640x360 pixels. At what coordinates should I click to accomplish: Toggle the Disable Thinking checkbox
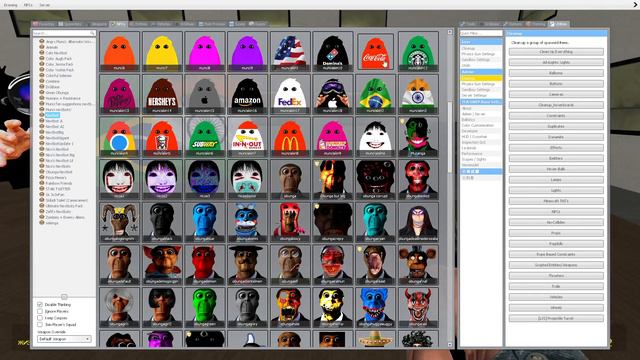coord(40,304)
